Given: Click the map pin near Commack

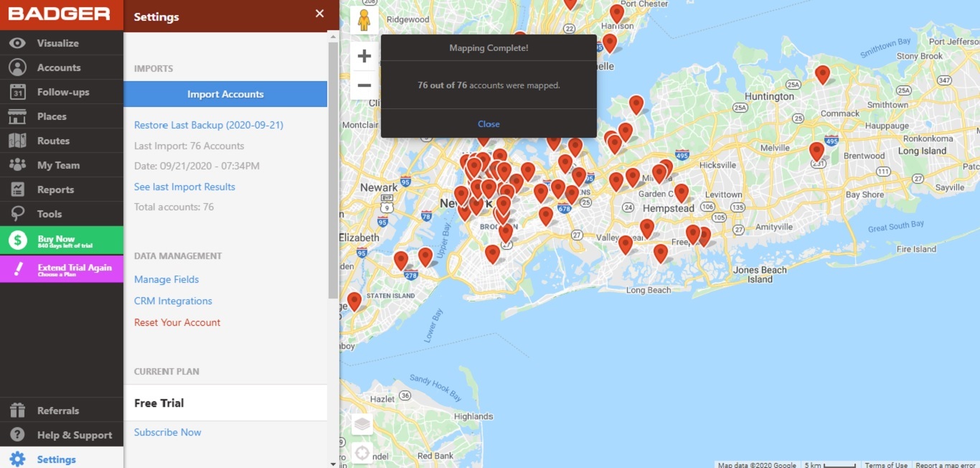Looking at the screenshot, I should (x=823, y=75).
